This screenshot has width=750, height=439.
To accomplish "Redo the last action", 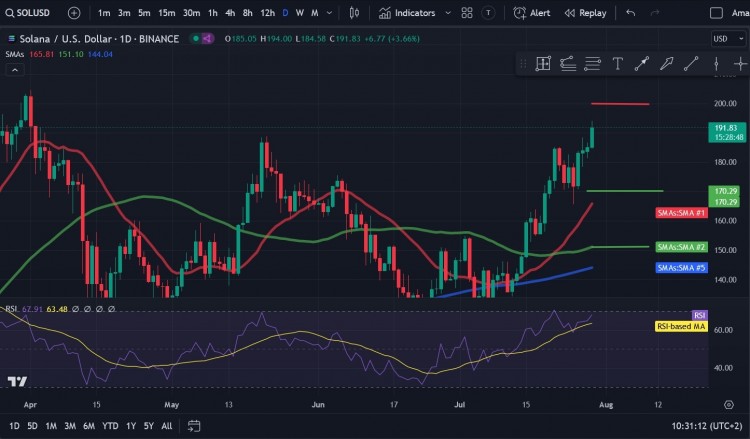I will click(655, 13).
